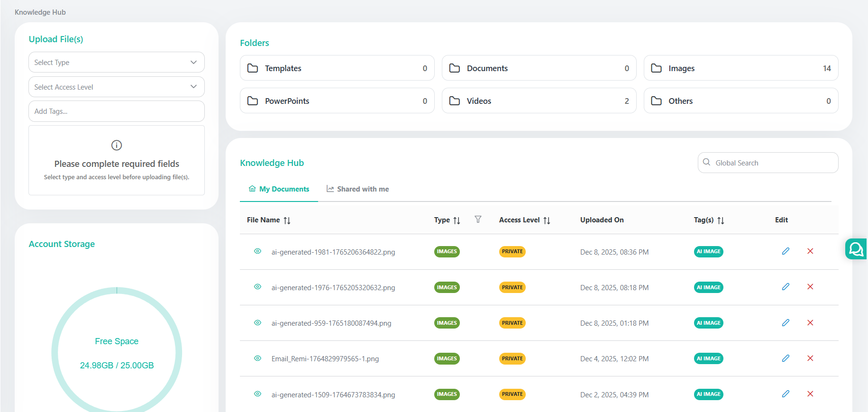Select the My Documents tab
Viewport: 868px width, 412px height.
[x=279, y=189]
